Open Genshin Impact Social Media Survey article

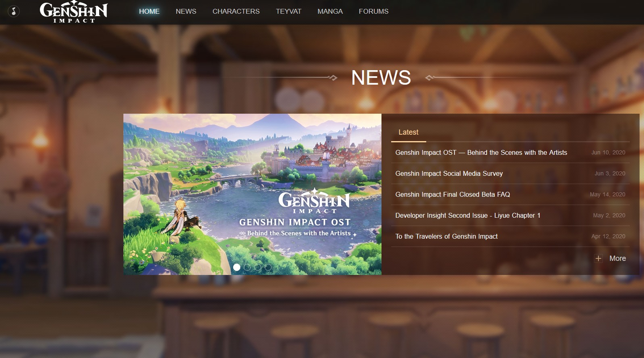449,173
